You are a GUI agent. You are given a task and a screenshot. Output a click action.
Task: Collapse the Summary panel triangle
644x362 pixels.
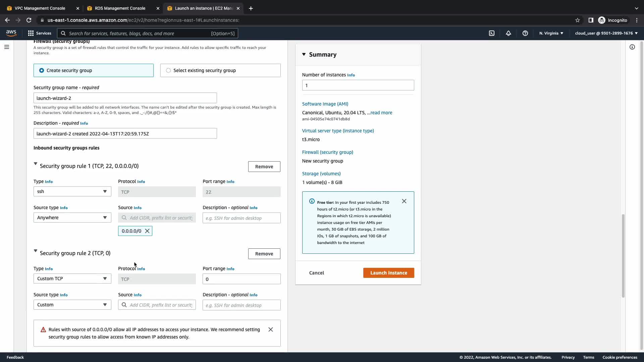(304, 54)
